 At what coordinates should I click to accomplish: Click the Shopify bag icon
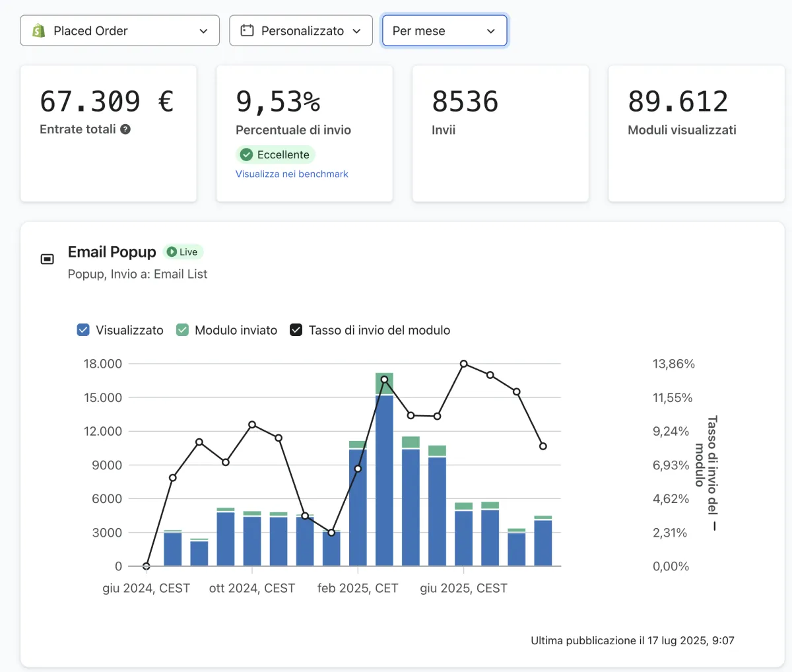[38, 31]
